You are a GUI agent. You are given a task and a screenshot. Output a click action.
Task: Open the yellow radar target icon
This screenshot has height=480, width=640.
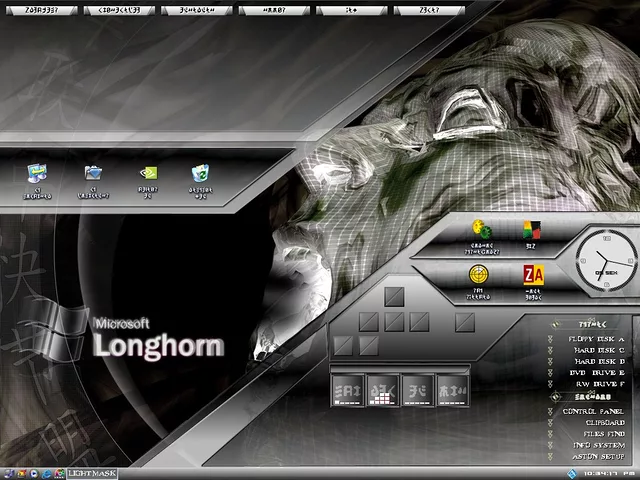tap(478, 275)
